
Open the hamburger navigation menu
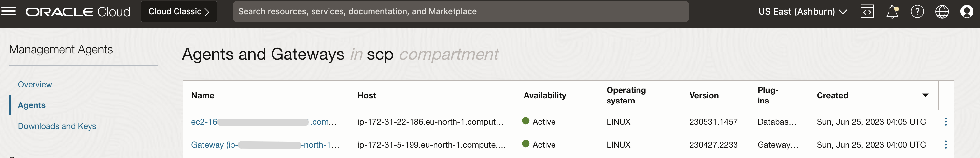click(8, 11)
